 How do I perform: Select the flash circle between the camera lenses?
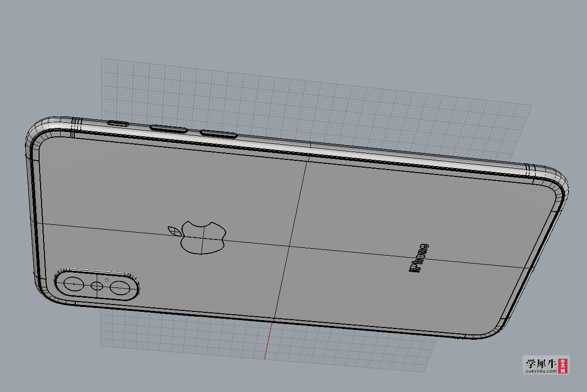(x=98, y=286)
